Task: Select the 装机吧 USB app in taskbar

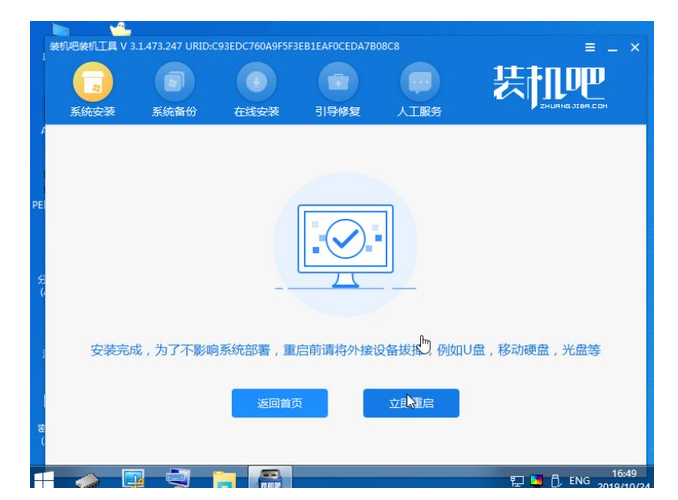Action: pyautogui.click(x=270, y=477)
